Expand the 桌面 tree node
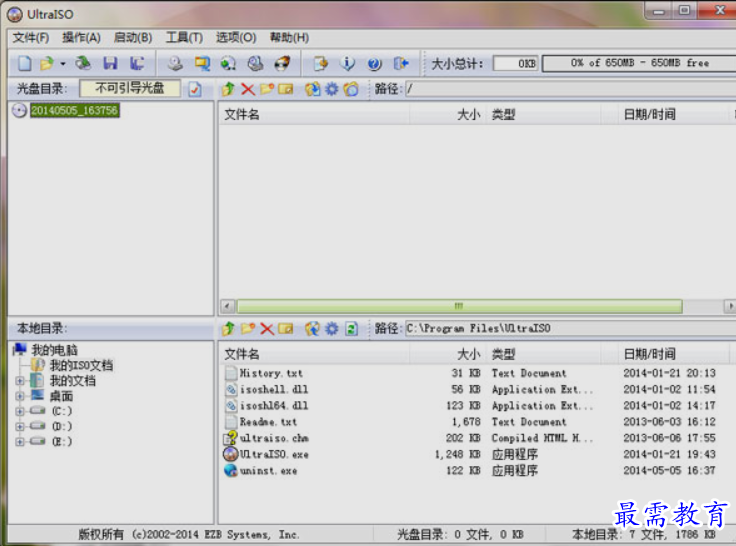 click(20, 396)
